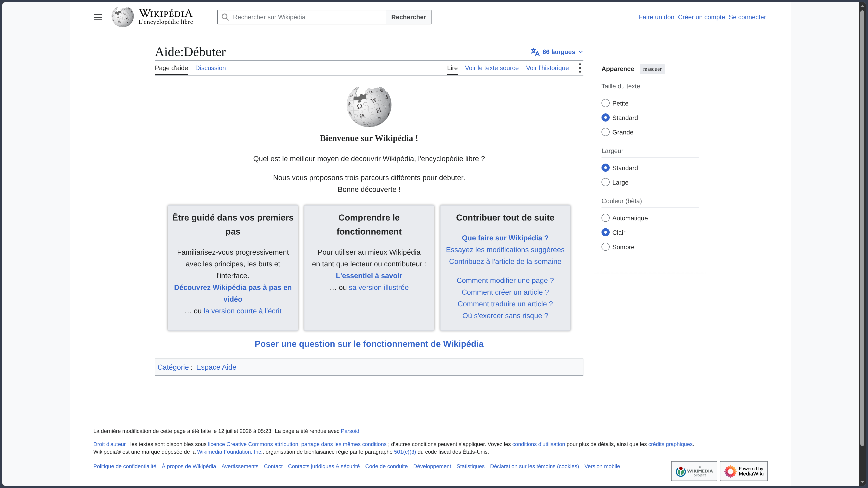Select Grande text size
The width and height of the screenshot is (868, 488).
click(x=605, y=132)
